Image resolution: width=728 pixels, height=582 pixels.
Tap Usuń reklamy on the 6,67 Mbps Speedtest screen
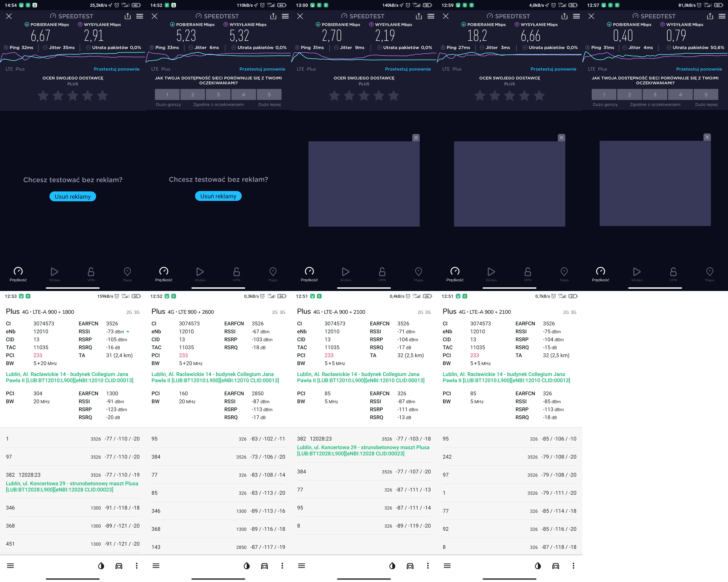pos(73,197)
